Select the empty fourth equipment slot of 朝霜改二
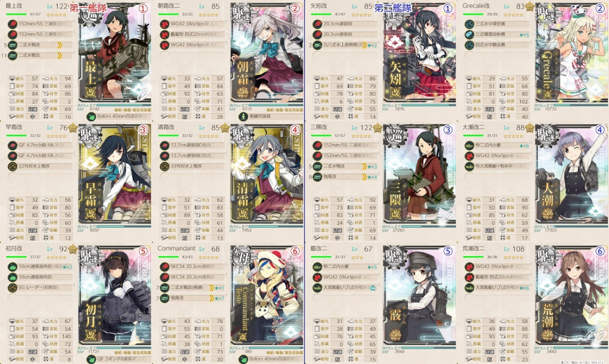 point(194,55)
